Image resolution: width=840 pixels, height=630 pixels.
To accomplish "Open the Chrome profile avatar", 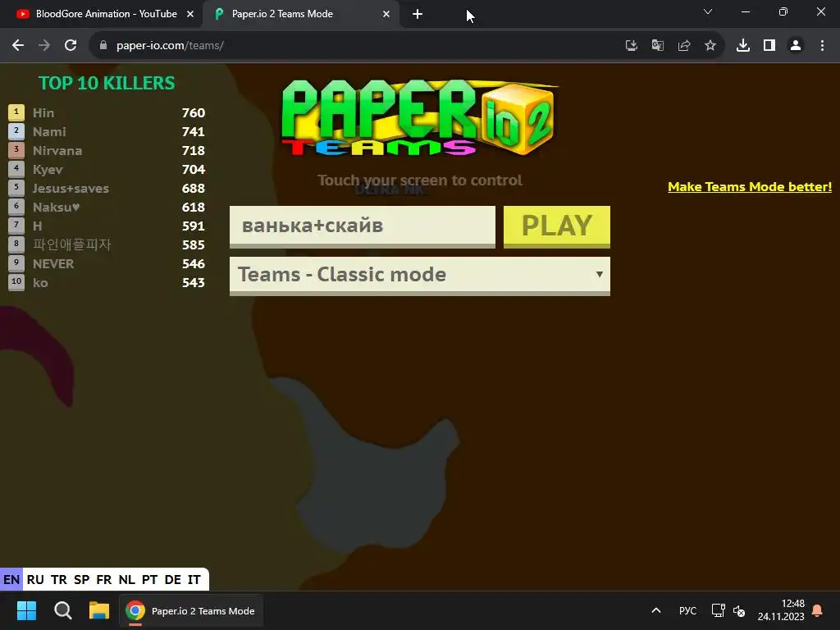I will point(796,46).
